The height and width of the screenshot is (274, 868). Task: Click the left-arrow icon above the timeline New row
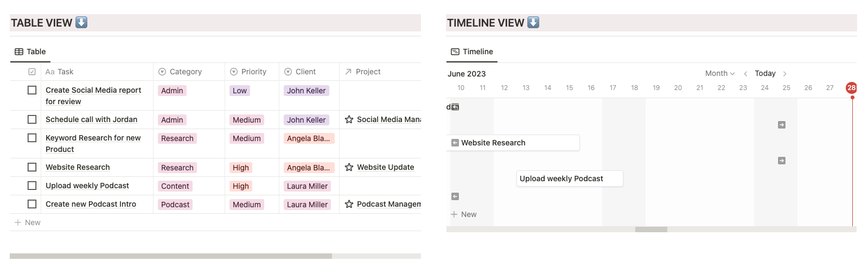455,196
